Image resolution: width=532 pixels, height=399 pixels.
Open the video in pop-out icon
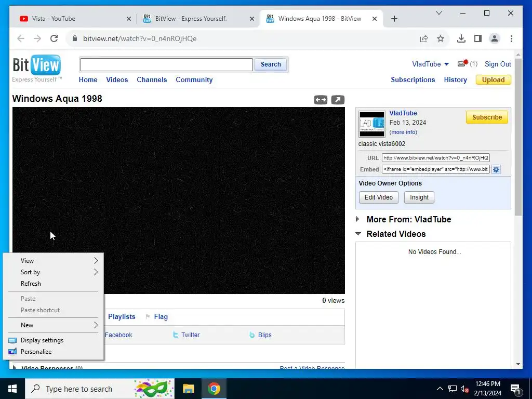pos(338,100)
